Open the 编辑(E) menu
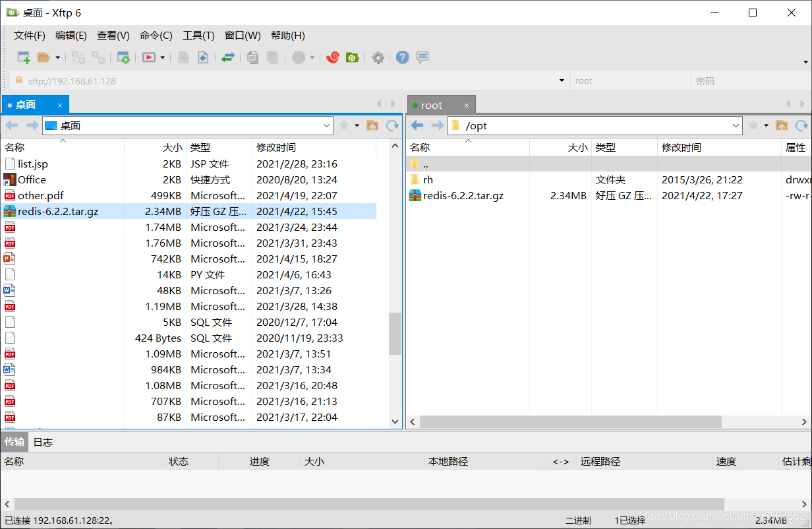This screenshot has width=812, height=529. coord(71,36)
